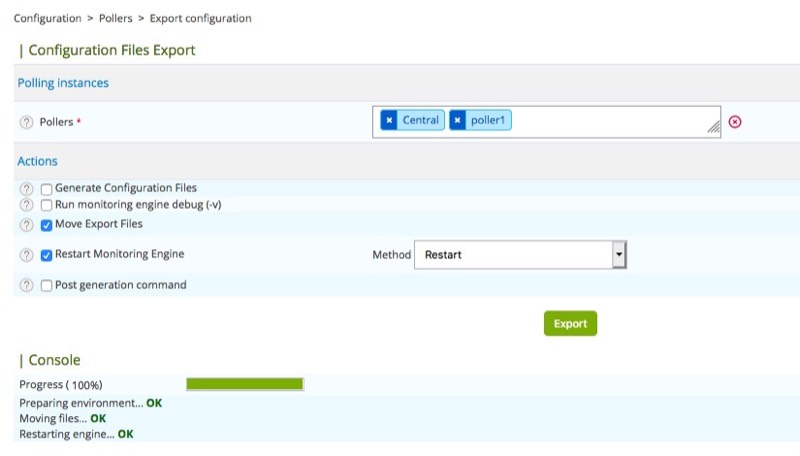Enable Run monitoring engine debug checkbox

point(47,204)
